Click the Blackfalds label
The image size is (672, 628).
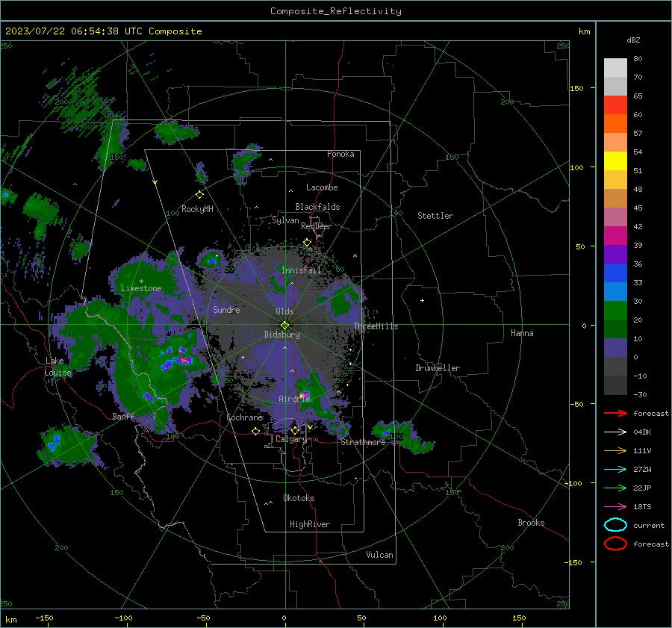[317, 207]
